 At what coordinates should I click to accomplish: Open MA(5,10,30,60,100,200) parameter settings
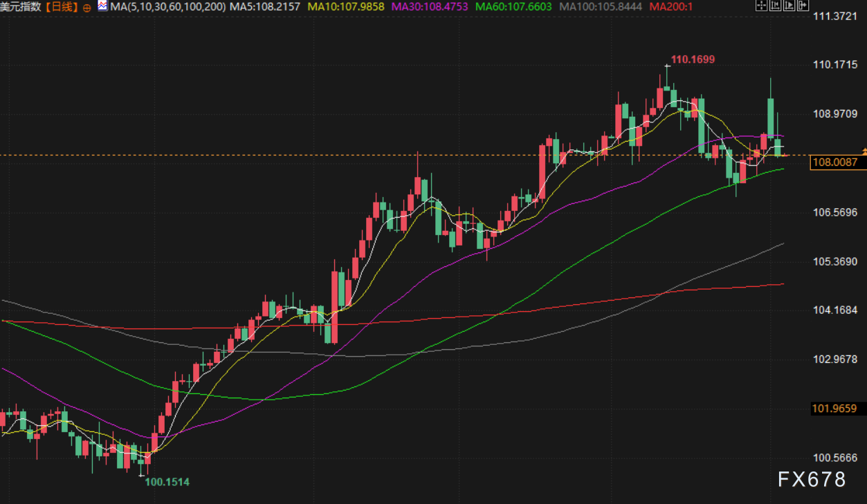[168, 7]
